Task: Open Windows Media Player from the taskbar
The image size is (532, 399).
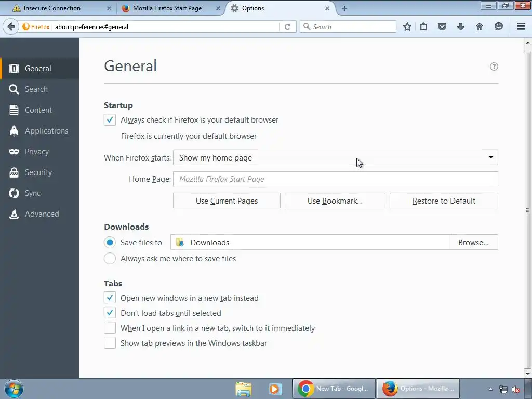Action: pos(275,389)
